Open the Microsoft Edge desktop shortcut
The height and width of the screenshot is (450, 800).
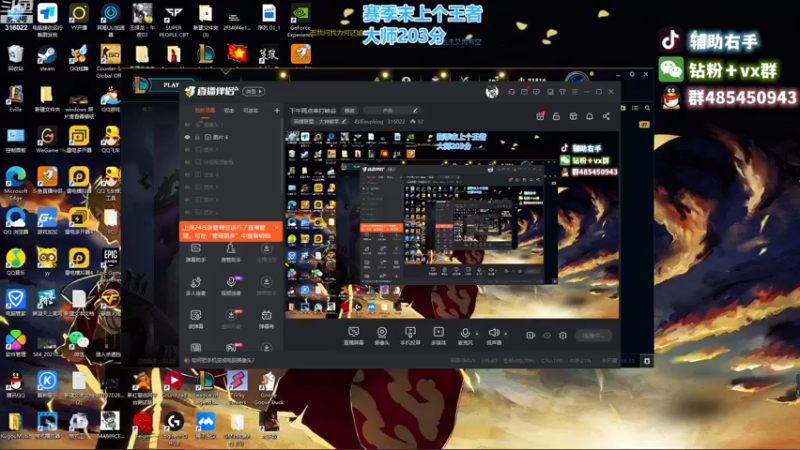click(x=16, y=184)
